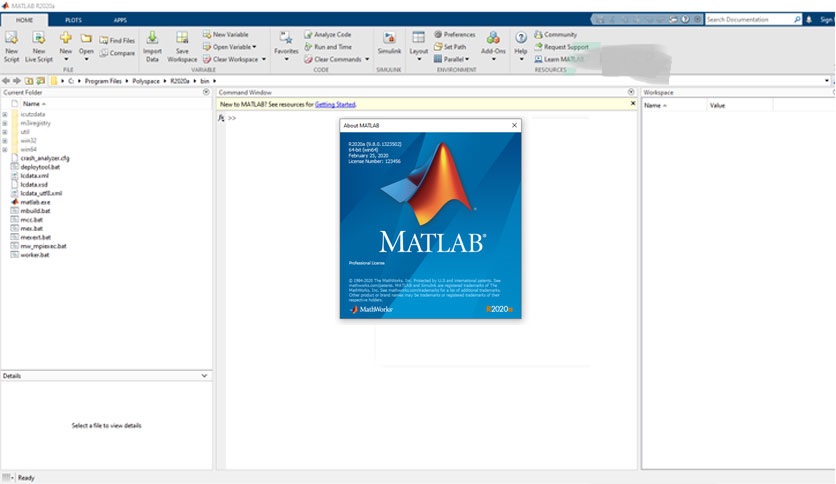Select matlab.exe in Current Folder
The height and width of the screenshot is (484, 836).
[35, 202]
